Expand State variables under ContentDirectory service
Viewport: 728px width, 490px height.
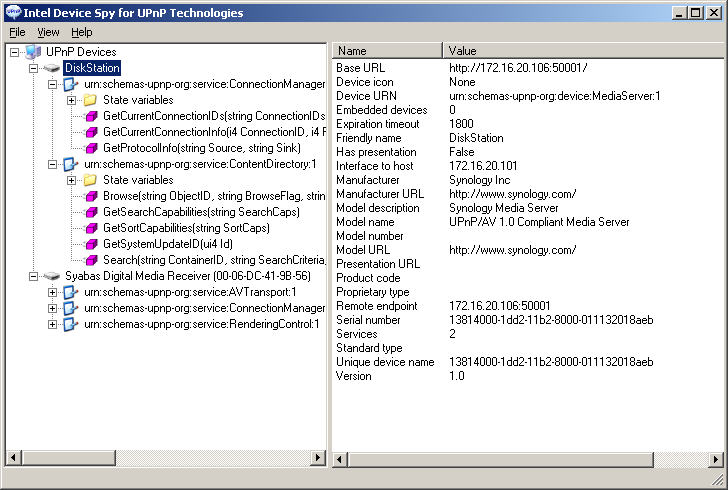72,180
